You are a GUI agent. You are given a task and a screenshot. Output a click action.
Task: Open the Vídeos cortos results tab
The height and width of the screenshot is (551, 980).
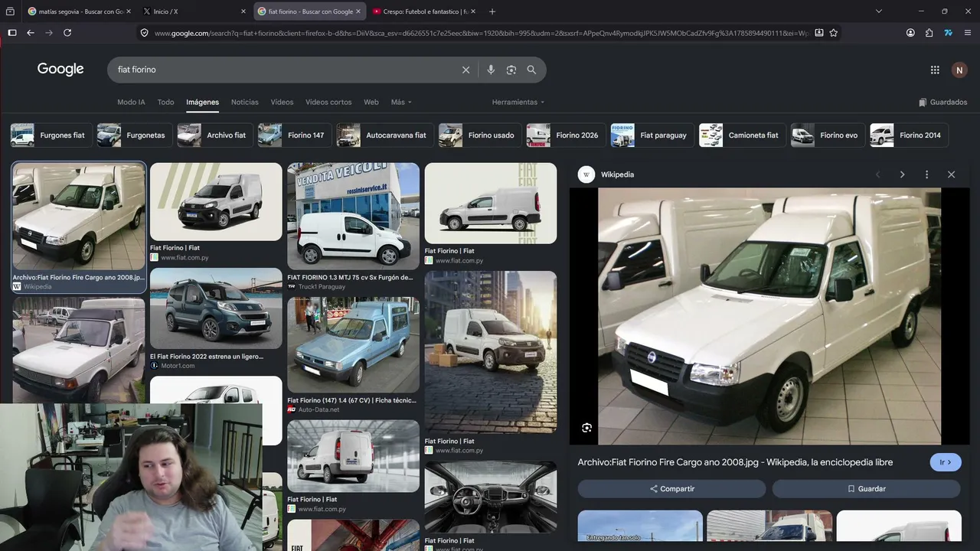[x=328, y=102]
